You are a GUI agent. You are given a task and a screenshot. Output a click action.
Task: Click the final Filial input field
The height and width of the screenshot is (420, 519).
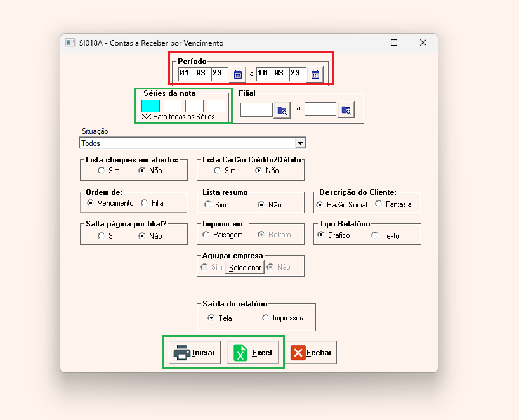[x=320, y=109]
